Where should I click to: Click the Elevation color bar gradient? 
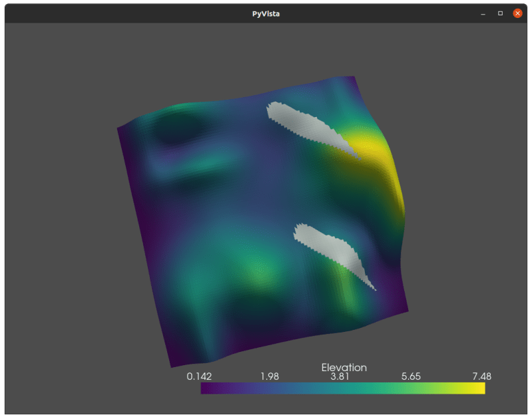point(343,388)
